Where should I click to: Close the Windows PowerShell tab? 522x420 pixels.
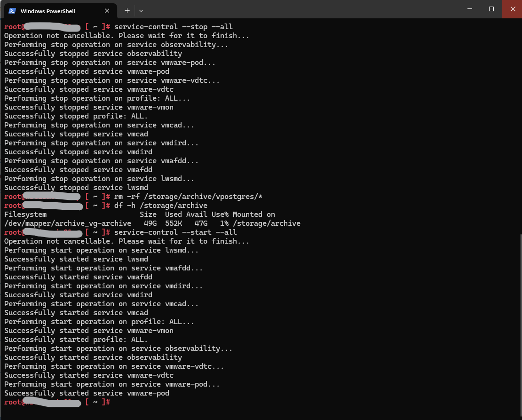tap(107, 11)
